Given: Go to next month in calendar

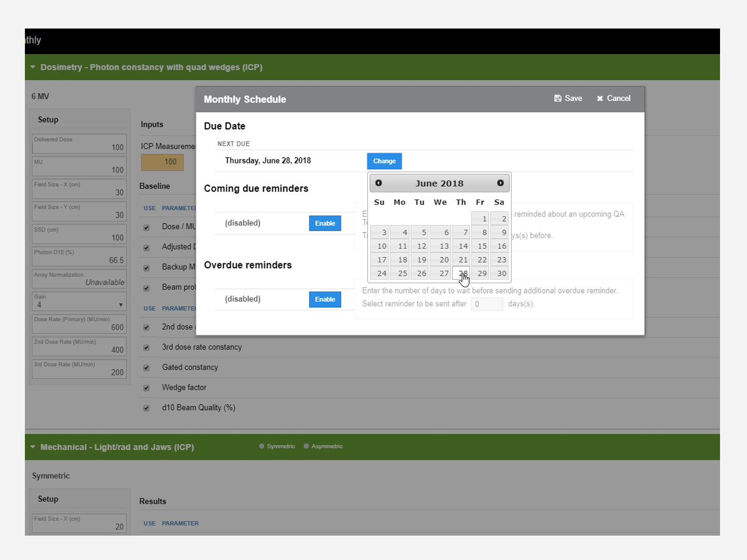Looking at the screenshot, I should [500, 183].
